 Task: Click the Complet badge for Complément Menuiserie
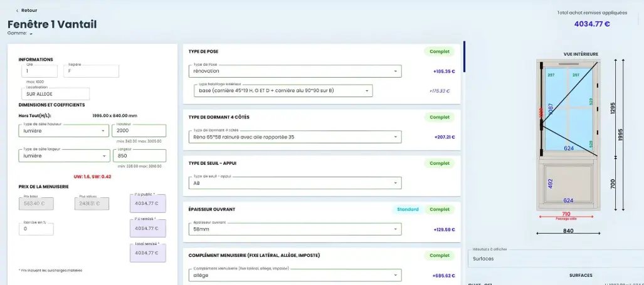[440, 256]
